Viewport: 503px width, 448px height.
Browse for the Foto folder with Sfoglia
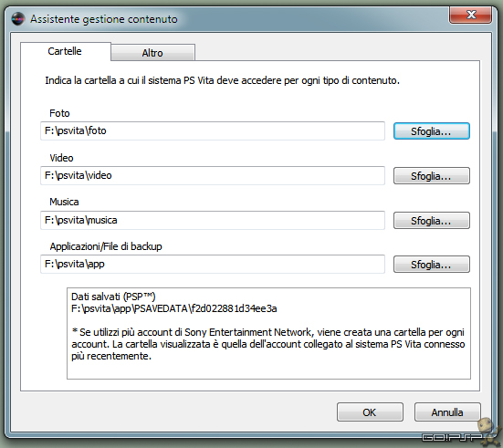pos(432,131)
